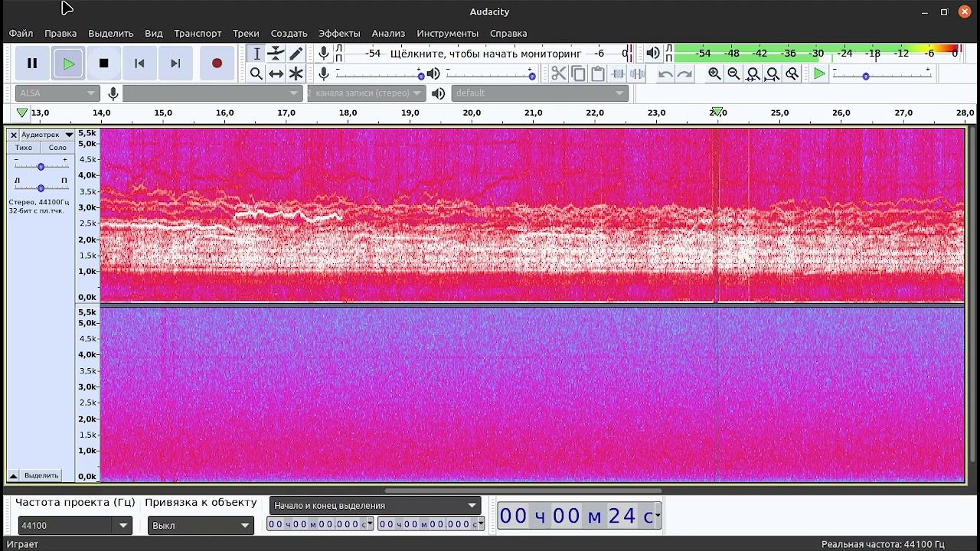
Task: Activate the Multi-tool asterisk icon
Action: pyautogui.click(x=296, y=74)
